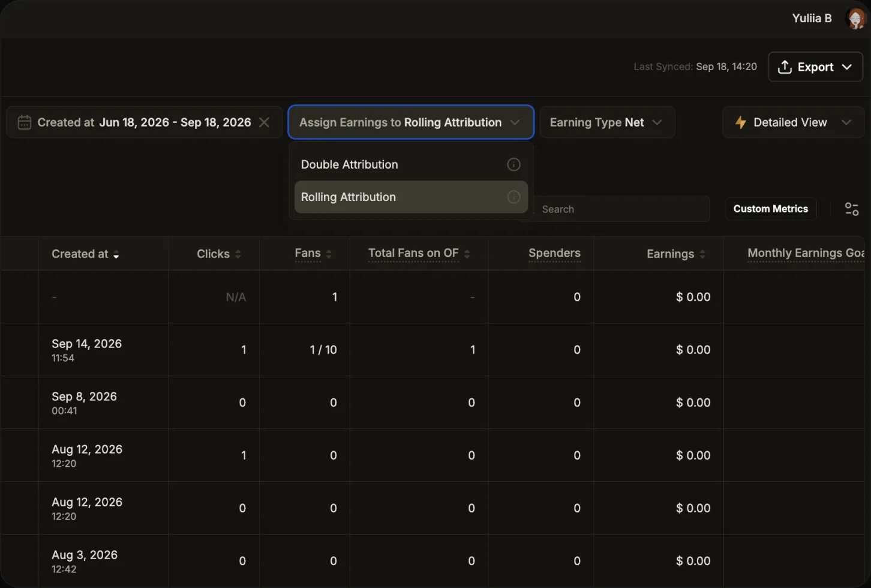Image resolution: width=871 pixels, height=588 pixels.
Task: Click the 1 / 10 Fans value
Action: tap(323, 350)
